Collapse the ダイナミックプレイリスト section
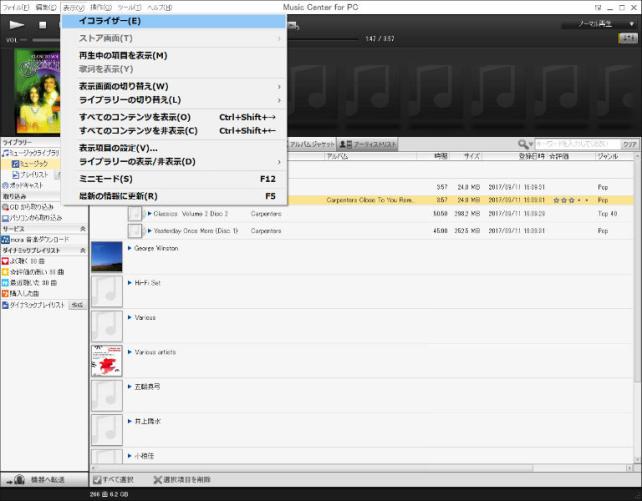 (83, 250)
